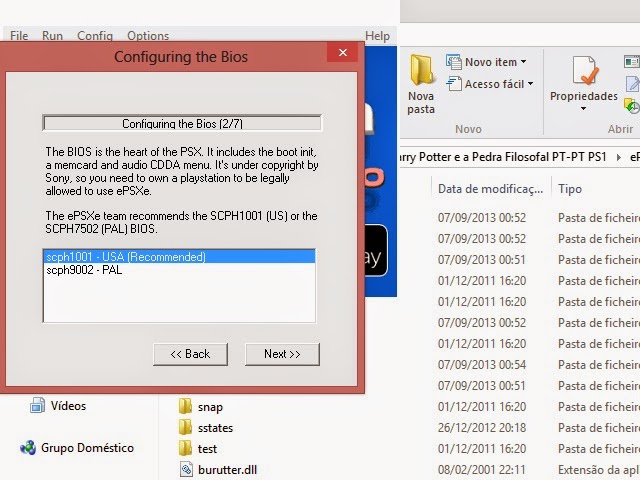Select the sstates folder name
Viewport: 640px width, 480px height.
pyautogui.click(x=215, y=428)
